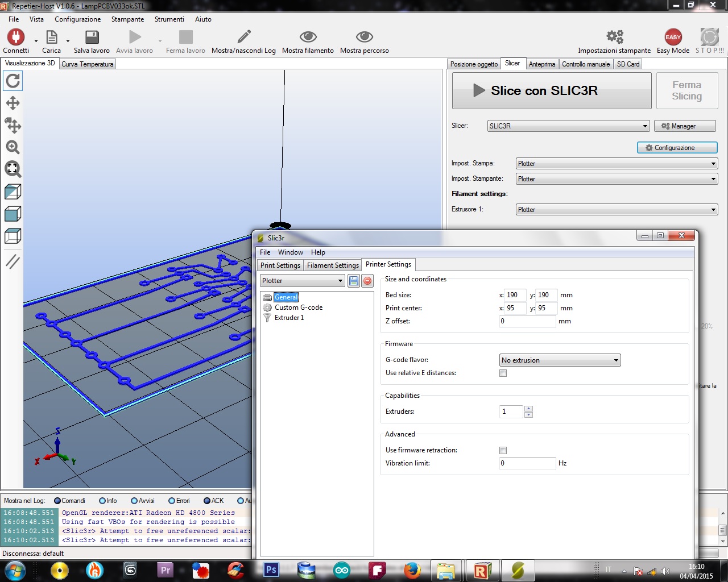Toggle Info log filter
This screenshot has width=728, height=582.
[x=102, y=501]
